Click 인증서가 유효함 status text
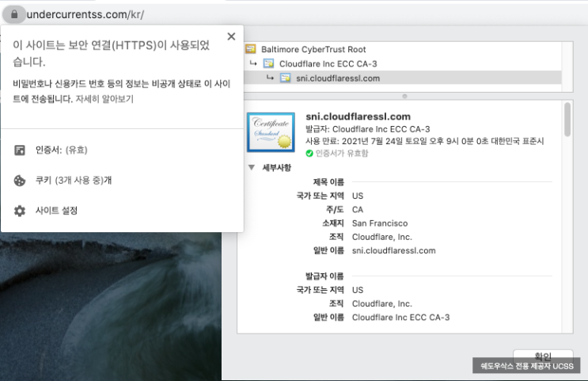This screenshot has height=381, width=588. click(x=342, y=153)
